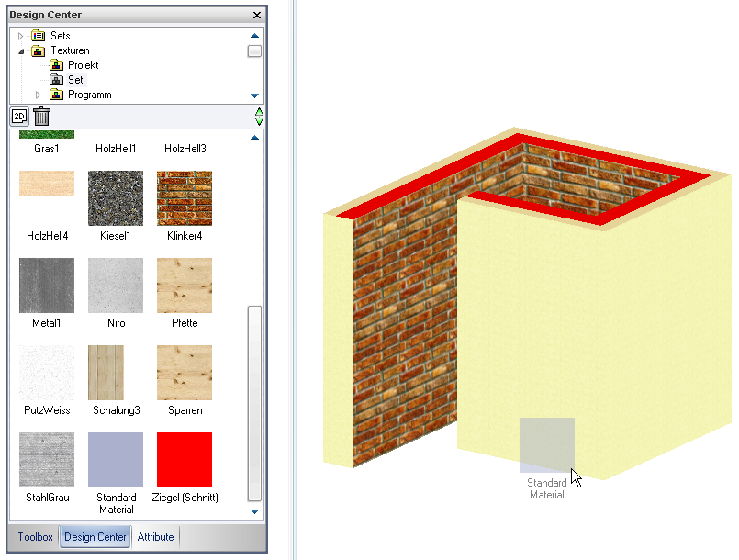739x560 pixels.
Task: Select the Klinker4 brick texture thumbnail
Action: coord(185,198)
